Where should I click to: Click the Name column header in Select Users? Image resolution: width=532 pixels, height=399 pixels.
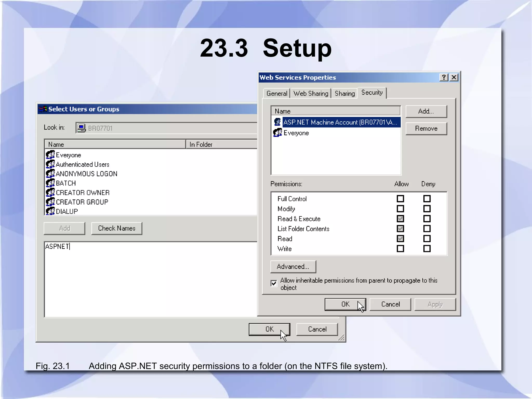click(115, 144)
